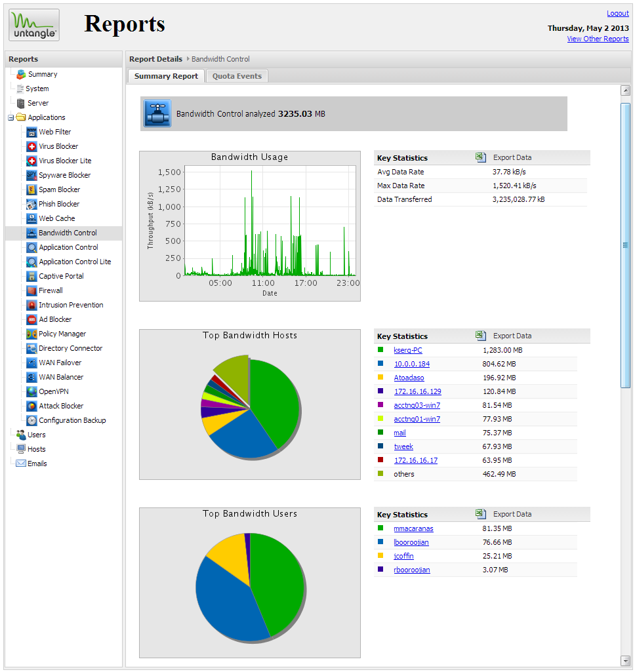Click the Application Control icon

[x=31, y=248]
